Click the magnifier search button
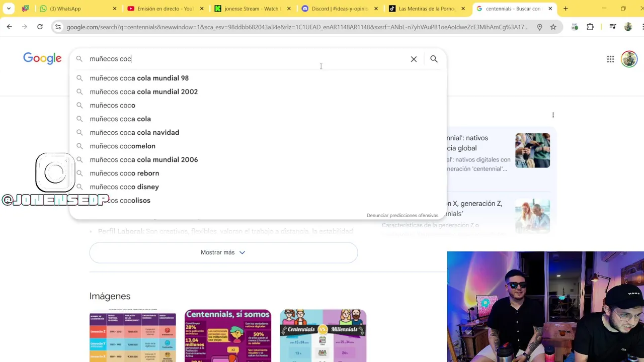The height and width of the screenshot is (362, 644). (x=434, y=59)
